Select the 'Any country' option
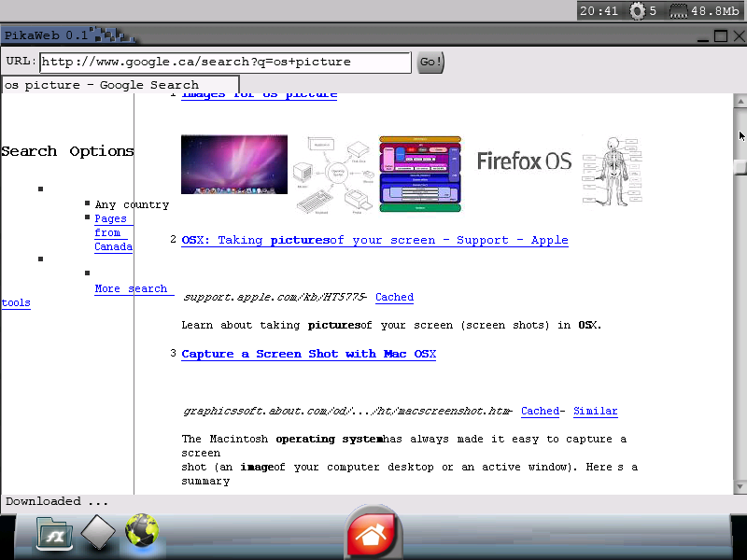This screenshot has width=747, height=560. [132, 204]
